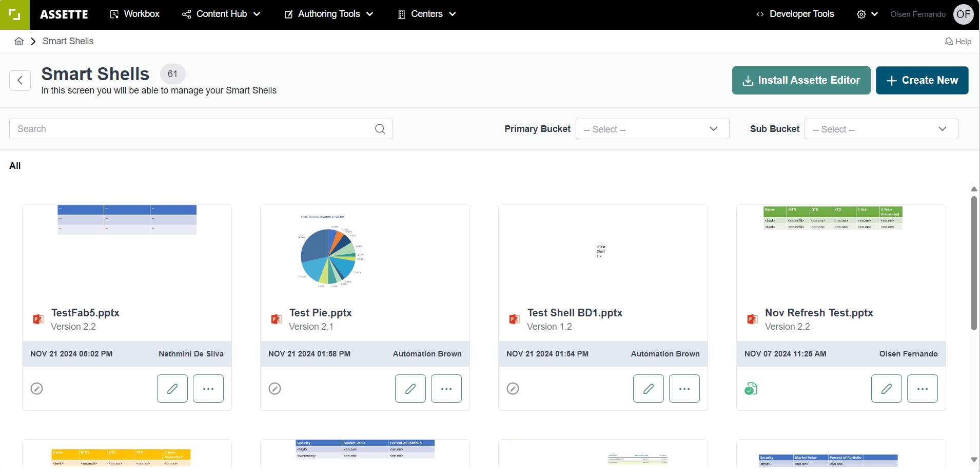Open the Content Hub menu
This screenshot has height=472, width=980.
tap(221, 14)
